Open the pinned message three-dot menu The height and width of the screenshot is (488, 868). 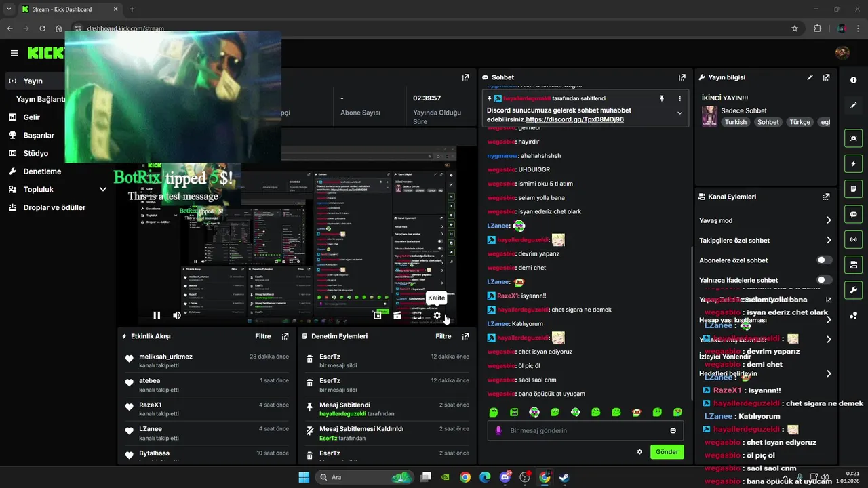pos(679,98)
